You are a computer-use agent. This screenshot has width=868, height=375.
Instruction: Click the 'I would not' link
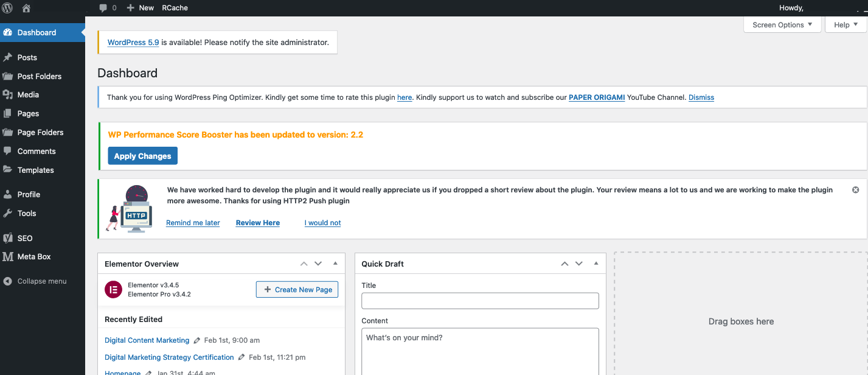[x=322, y=223]
